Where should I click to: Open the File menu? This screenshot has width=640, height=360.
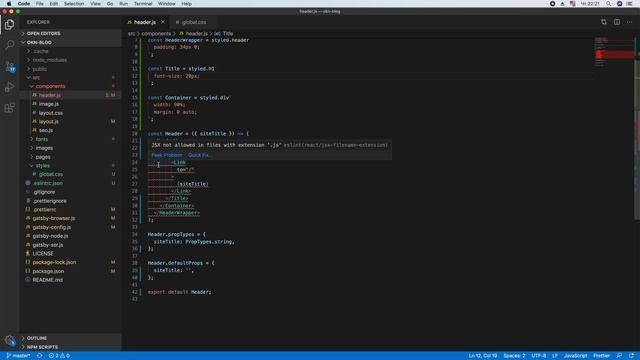(x=40, y=4)
